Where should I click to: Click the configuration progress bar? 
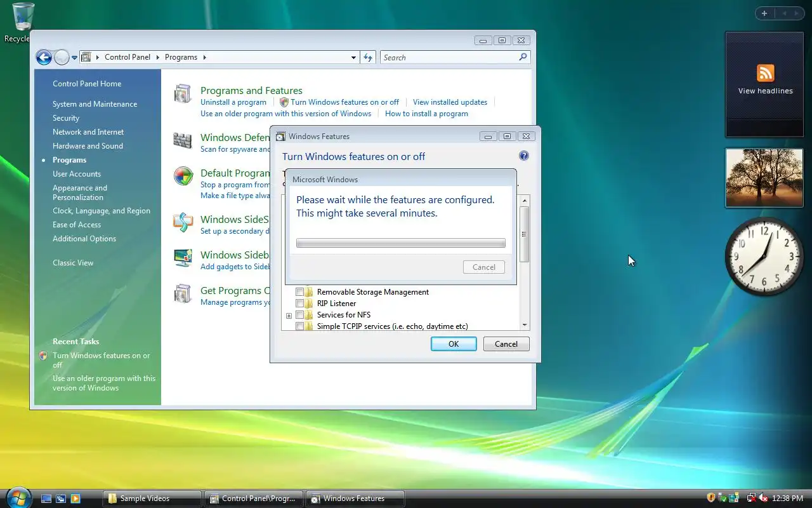(401, 243)
